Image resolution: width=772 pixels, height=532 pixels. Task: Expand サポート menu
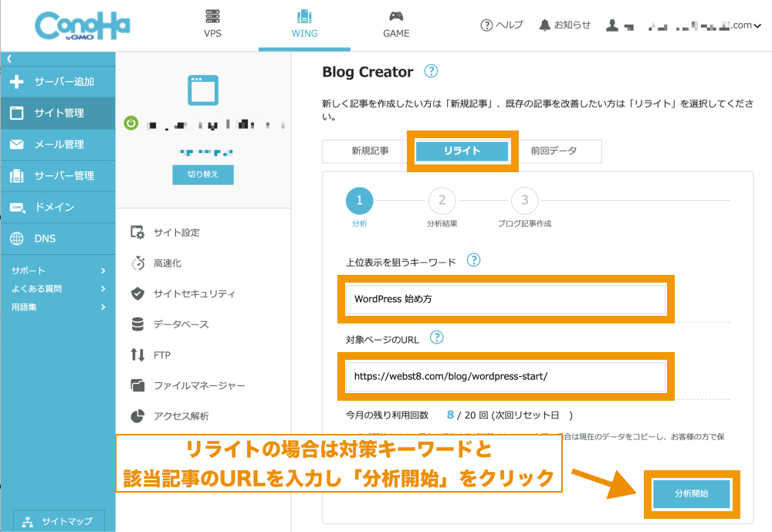click(x=58, y=270)
